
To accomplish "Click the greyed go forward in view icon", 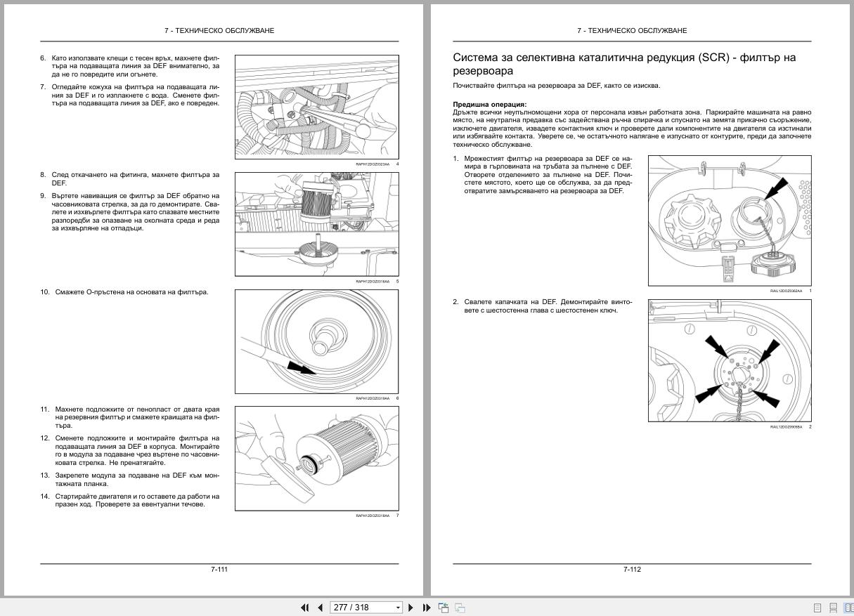I will 460,608.
